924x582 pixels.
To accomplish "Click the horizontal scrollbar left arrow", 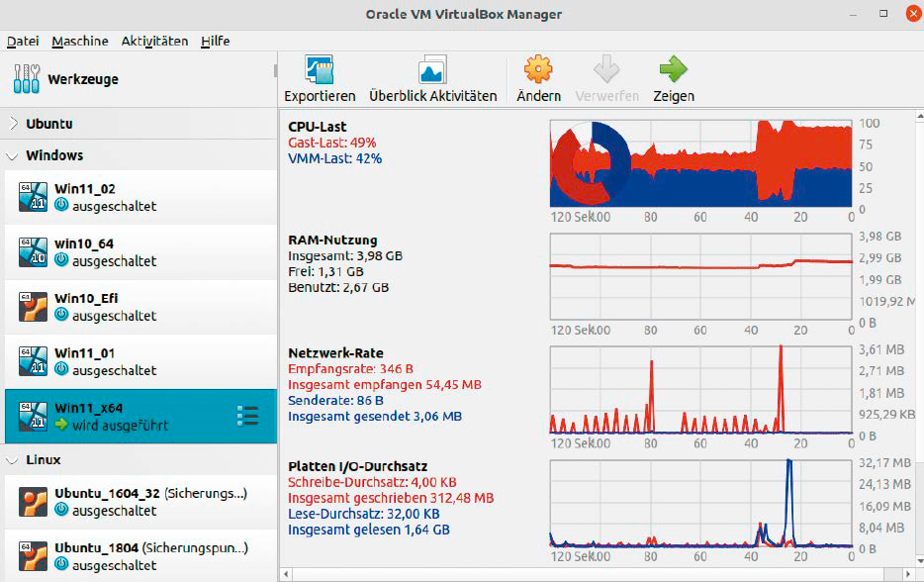I will tap(286, 574).
